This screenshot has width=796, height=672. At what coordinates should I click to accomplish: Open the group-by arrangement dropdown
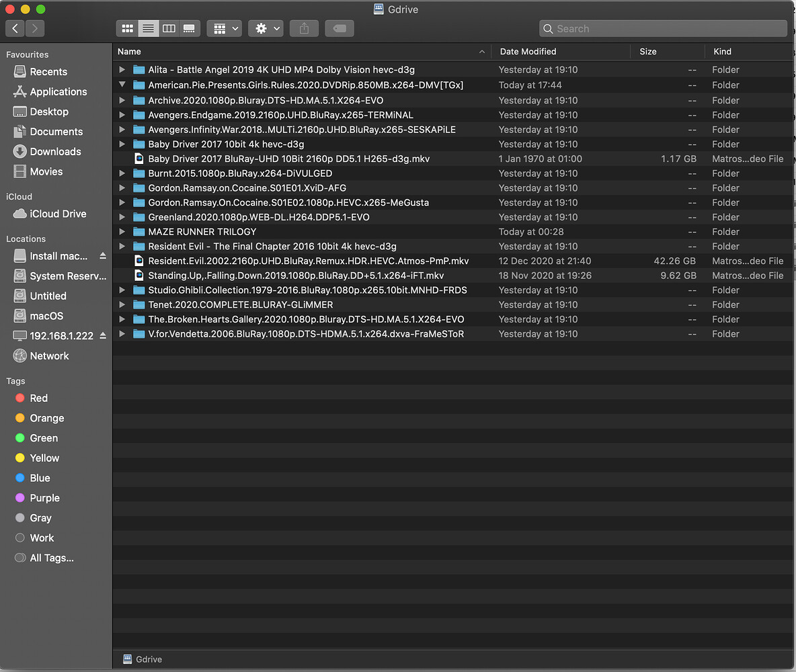point(225,28)
